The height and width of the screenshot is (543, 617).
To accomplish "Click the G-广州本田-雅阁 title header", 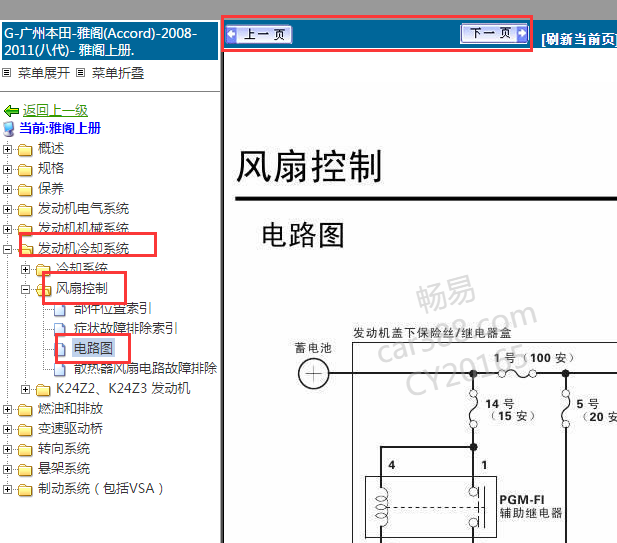I will [110, 41].
